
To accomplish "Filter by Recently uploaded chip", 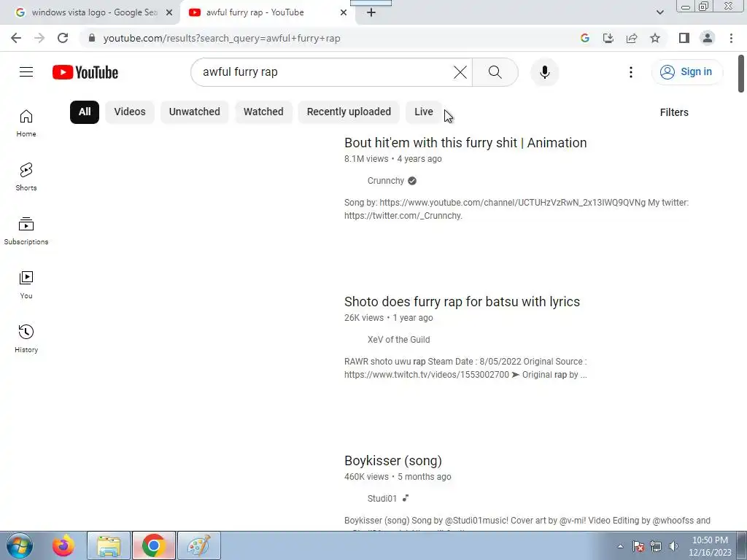I will click(x=349, y=112).
